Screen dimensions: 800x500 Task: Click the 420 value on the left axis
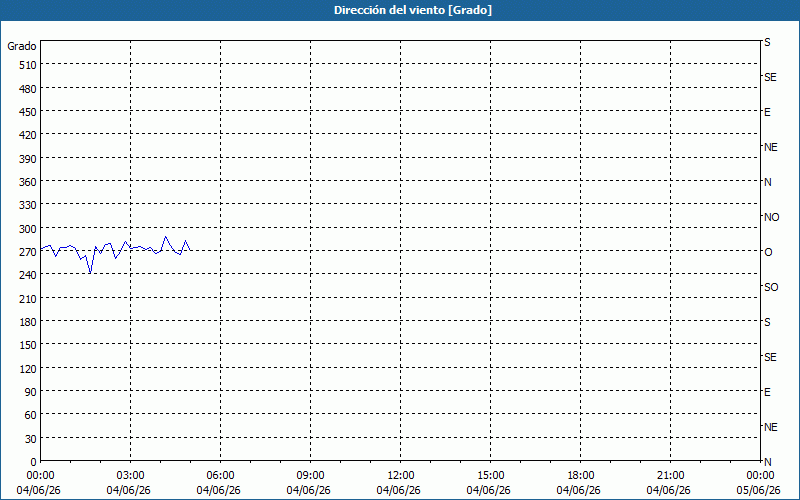point(28,135)
